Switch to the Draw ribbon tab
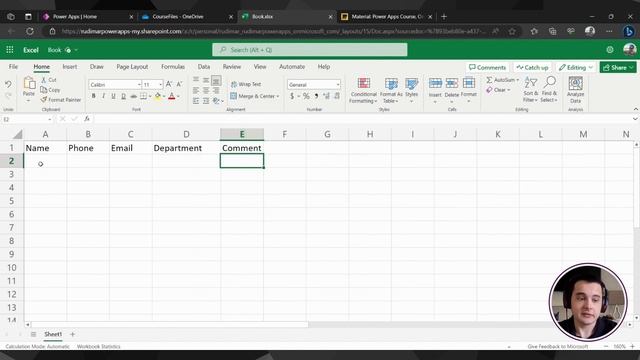This screenshot has height=360, width=640. tap(97, 67)
